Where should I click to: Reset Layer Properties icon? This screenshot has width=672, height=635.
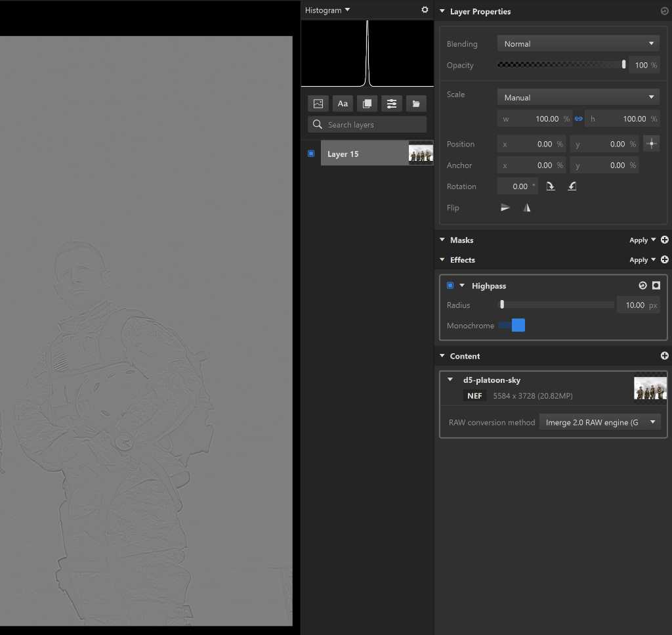[664, 11]
